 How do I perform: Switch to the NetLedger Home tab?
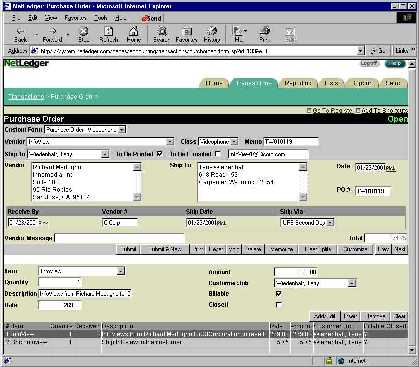tap(214, 83)
